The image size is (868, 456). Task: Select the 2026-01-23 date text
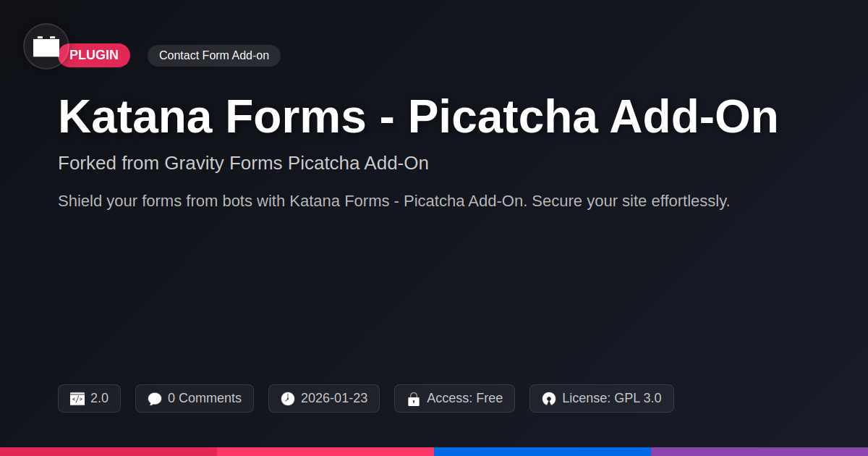(334, 398)
